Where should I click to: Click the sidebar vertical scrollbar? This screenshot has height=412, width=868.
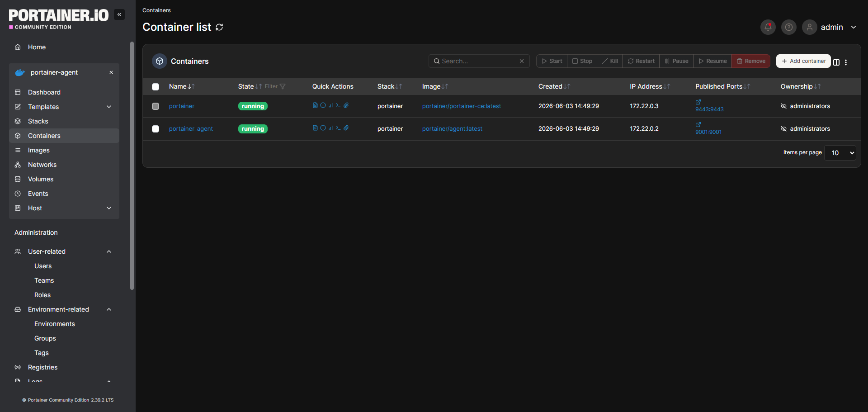(x=132, y=166)
